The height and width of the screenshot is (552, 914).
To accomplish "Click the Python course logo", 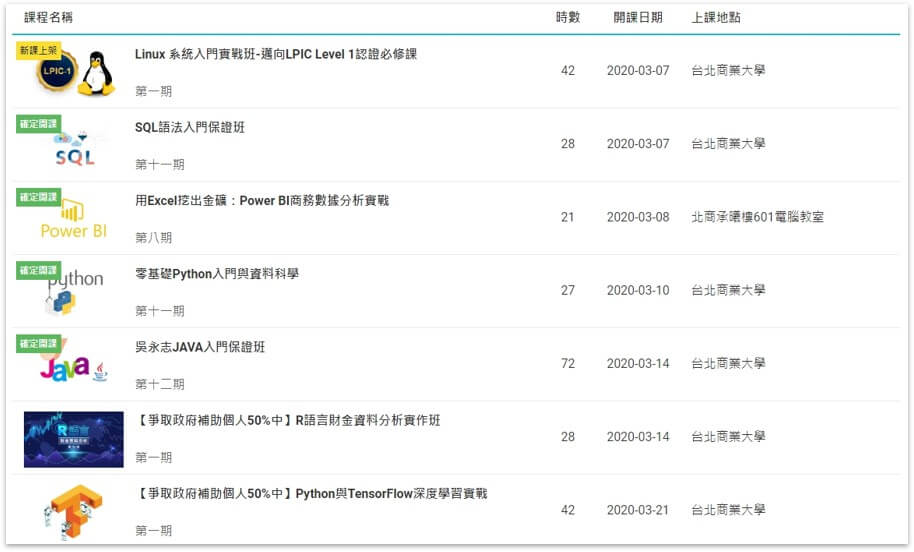I will (x=73, y=292).
